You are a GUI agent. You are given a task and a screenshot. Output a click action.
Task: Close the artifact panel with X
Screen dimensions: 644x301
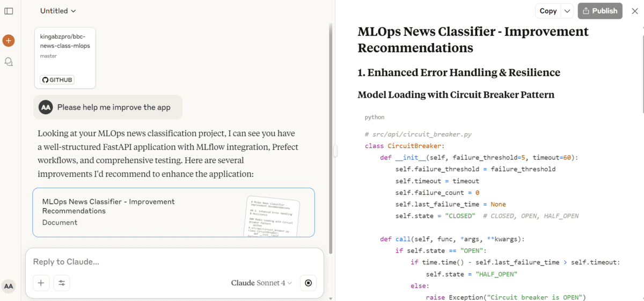click(635, 11)
